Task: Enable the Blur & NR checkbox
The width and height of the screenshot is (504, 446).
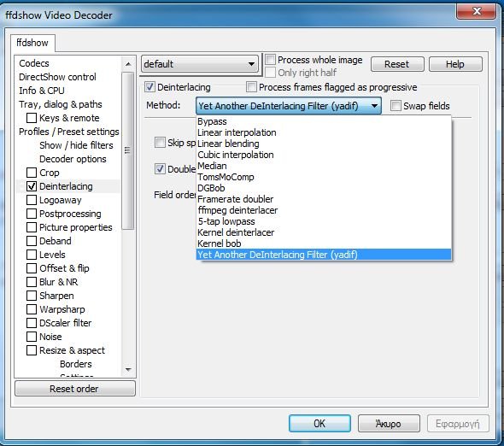Action: click(32, 282)
